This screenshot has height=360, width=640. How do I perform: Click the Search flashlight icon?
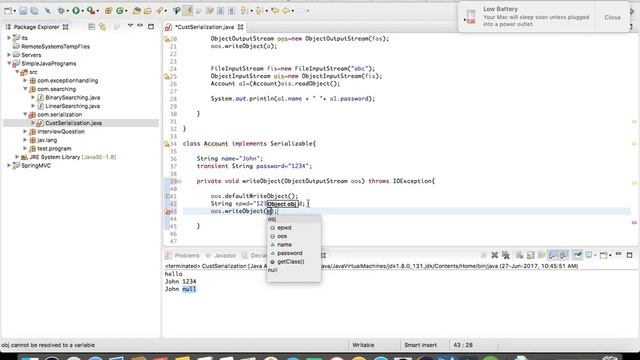click(x=159, y=11)
